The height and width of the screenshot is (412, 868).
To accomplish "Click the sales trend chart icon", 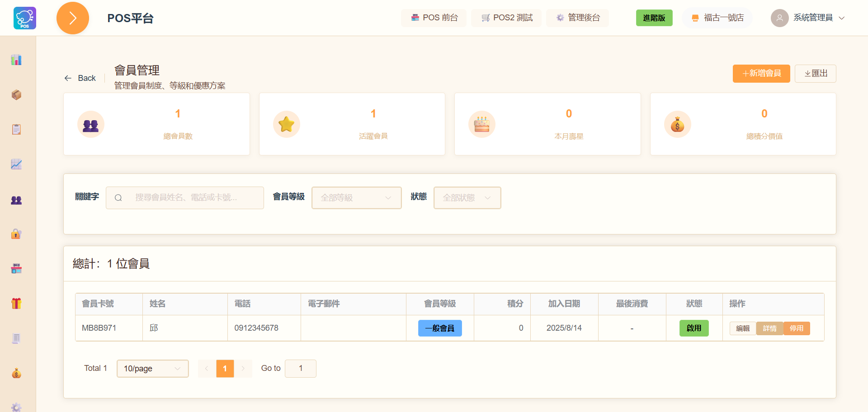I will click(16, 164).
